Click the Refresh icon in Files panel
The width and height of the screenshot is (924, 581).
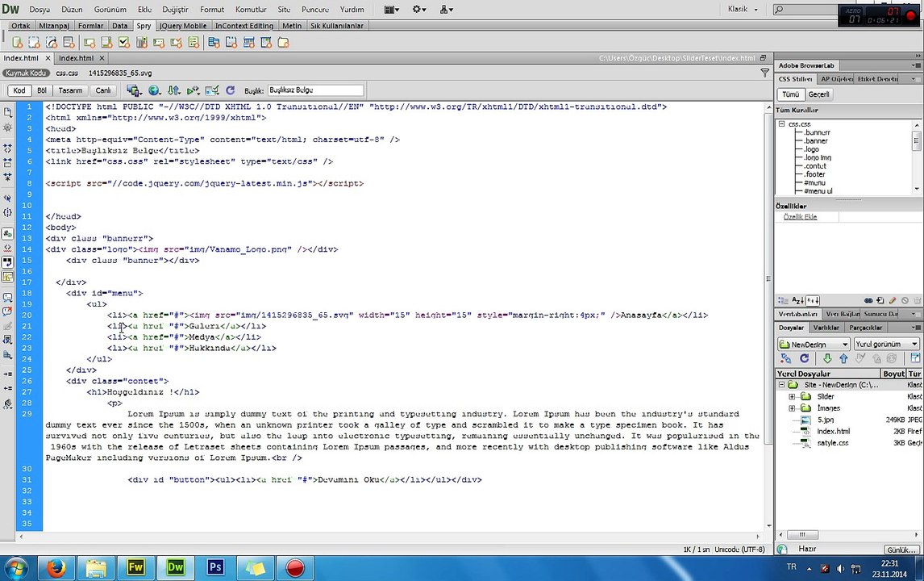click(804, 358)
